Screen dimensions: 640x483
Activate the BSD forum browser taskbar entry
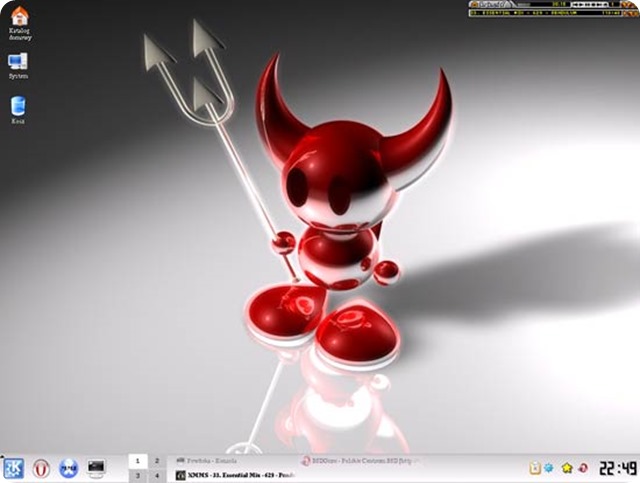click(361, 461)
